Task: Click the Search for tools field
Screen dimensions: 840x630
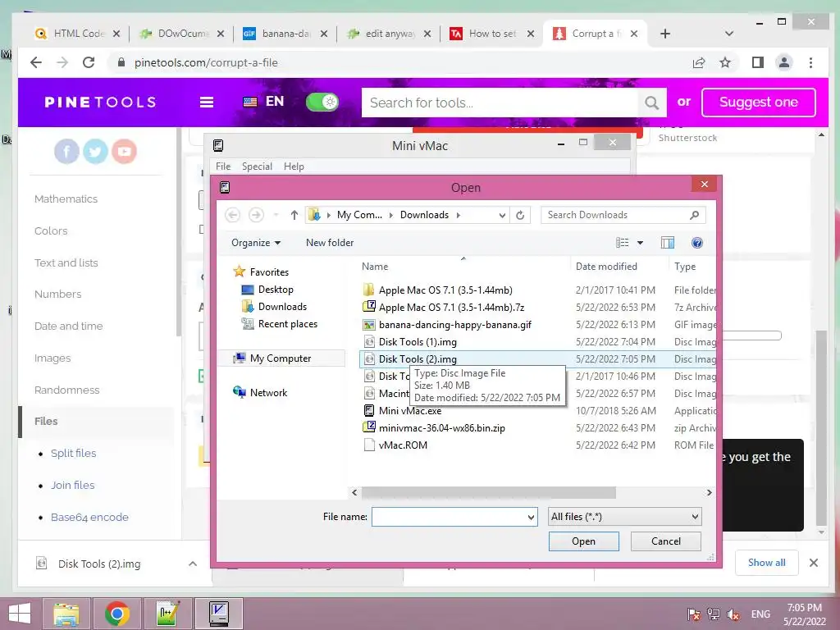Action: [x=500, y=103]
